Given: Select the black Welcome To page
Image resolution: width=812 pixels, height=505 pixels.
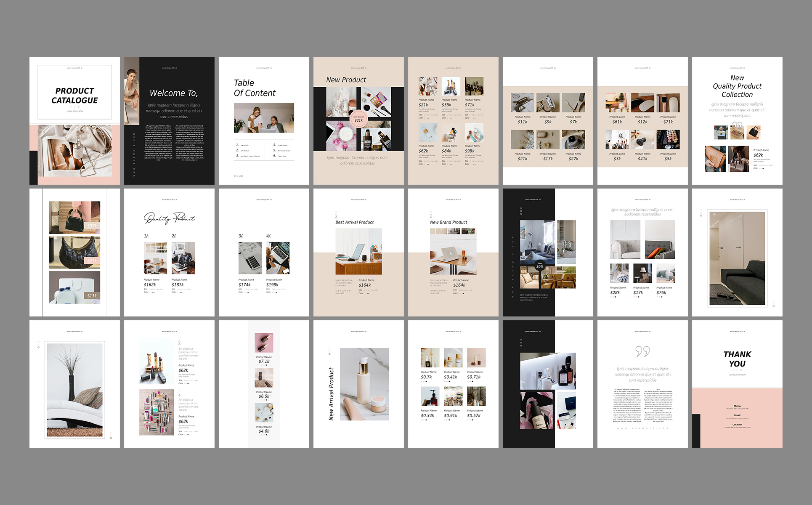Looking at the screenshot, I should click(x=169, y=121).
